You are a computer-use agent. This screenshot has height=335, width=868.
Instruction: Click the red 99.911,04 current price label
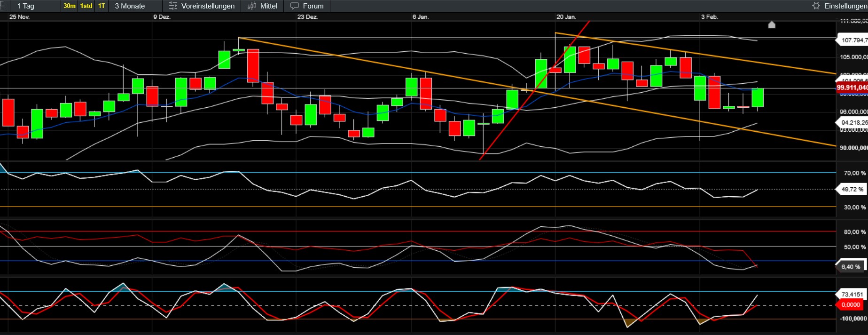click(852, 88)
